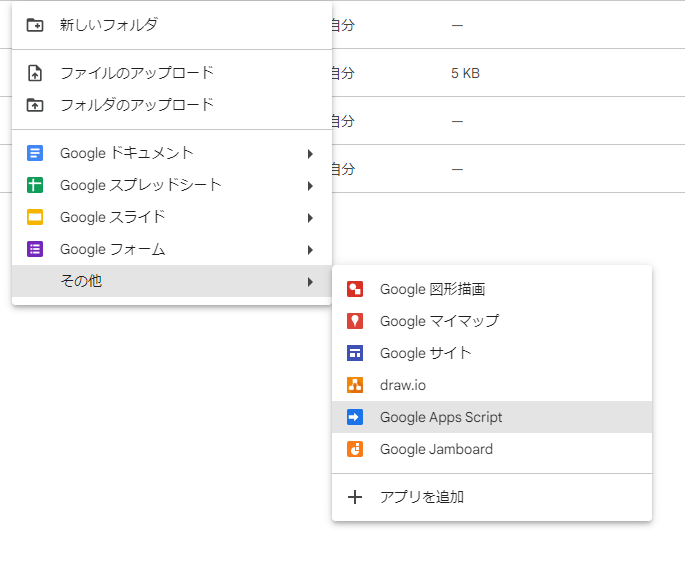
Task: Click the orange draw.io icon
Action: coord(355,385)
